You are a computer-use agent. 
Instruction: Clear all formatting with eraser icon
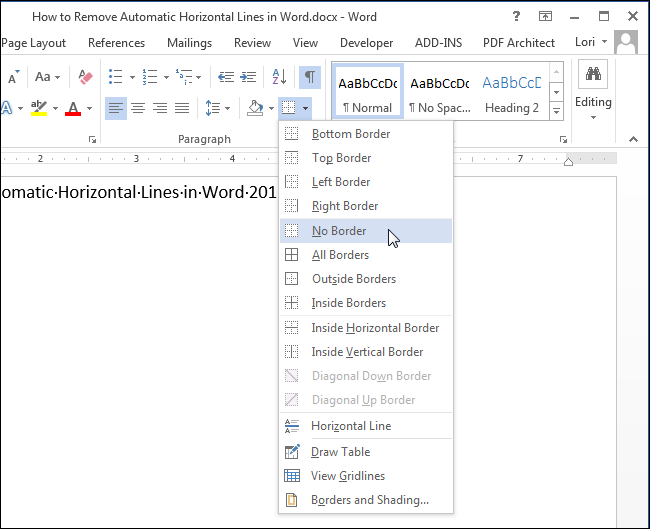[x=85, y=77]
